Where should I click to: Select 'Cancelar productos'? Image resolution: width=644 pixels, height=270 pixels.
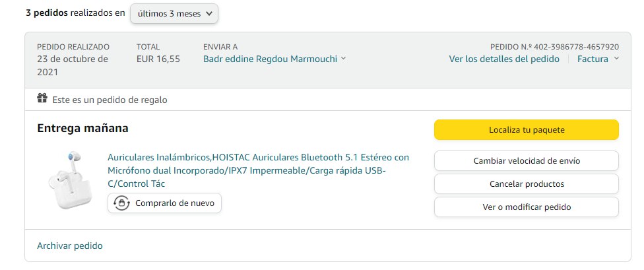(526, 184)
